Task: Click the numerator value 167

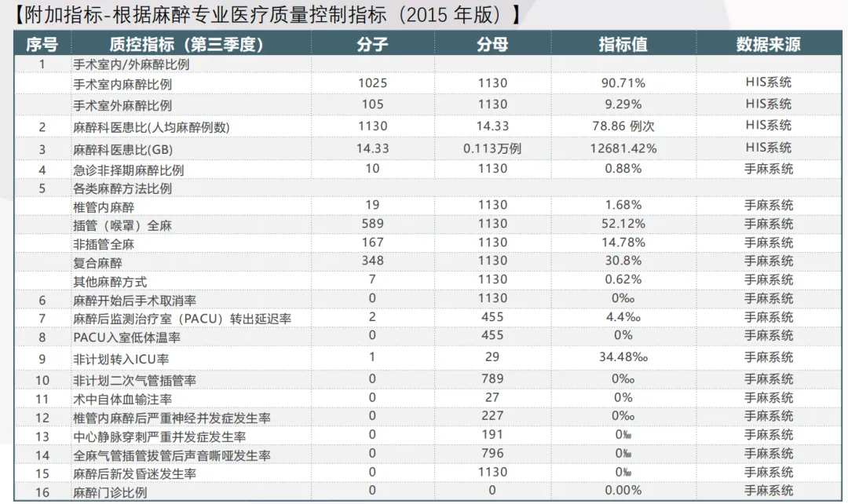Action: 373,243
